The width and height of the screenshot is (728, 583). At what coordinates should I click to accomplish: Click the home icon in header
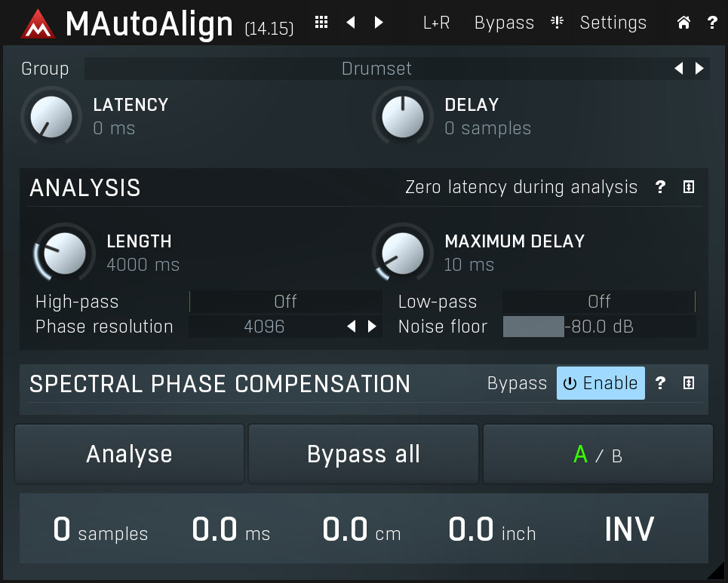(x=683, y=23)
